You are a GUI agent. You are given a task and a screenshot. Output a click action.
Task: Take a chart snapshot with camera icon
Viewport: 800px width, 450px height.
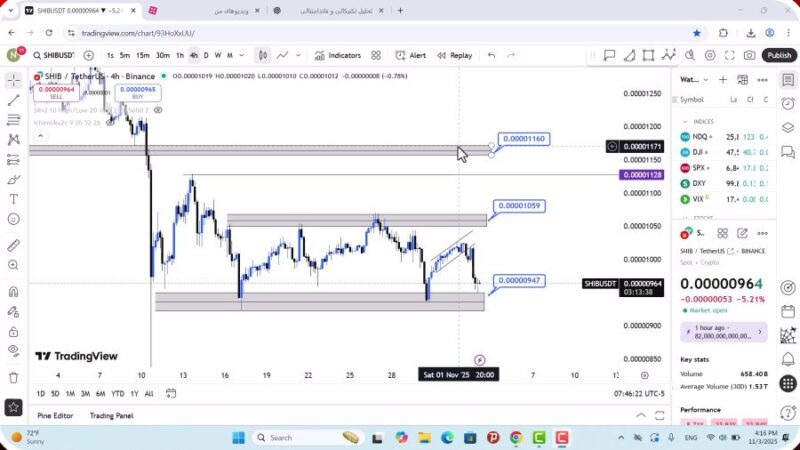750,56
